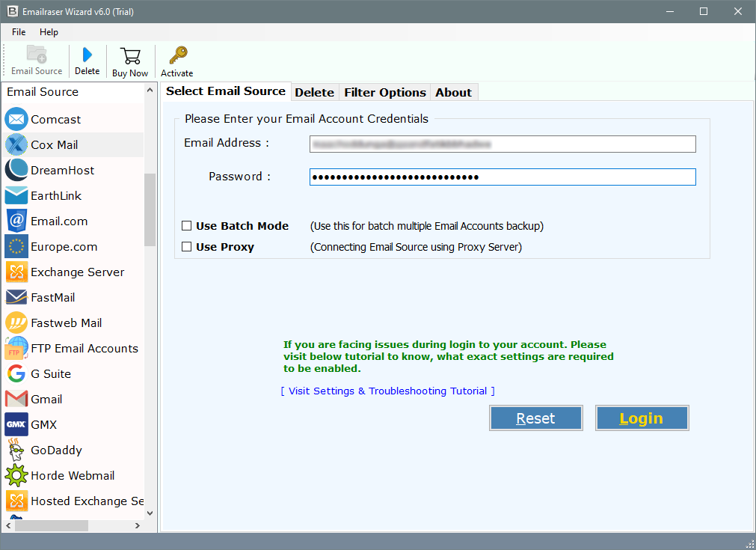756x550 pixels.
Task: Pick the Hosted Exchange Server icon
Action: (16, 501)
